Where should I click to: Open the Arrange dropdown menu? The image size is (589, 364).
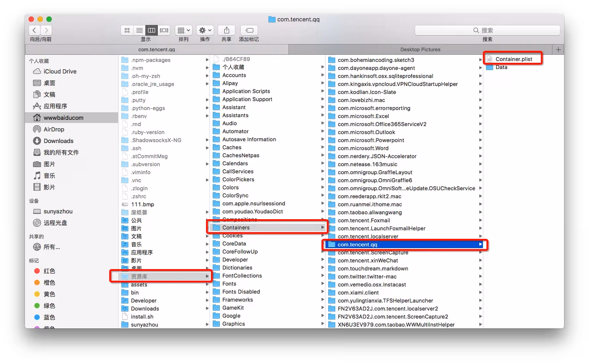point(183,30)
